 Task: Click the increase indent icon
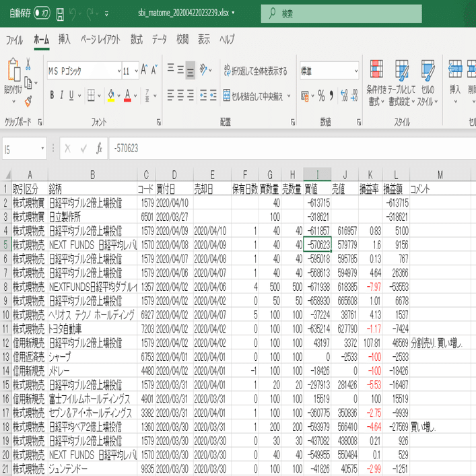pyautogui.click(x=213, y=96)
